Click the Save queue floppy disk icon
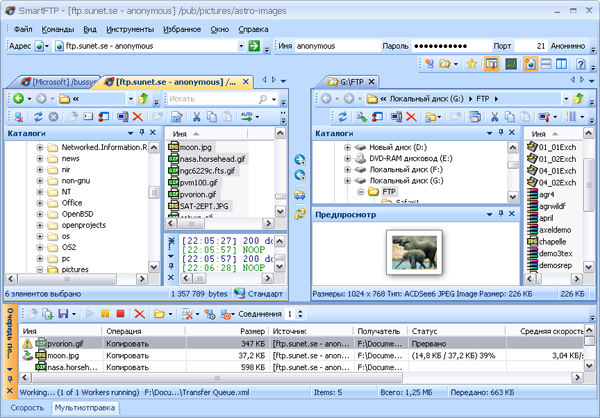Image resolution: width=600 pixels, height=418 pixels. pos(63,314)
